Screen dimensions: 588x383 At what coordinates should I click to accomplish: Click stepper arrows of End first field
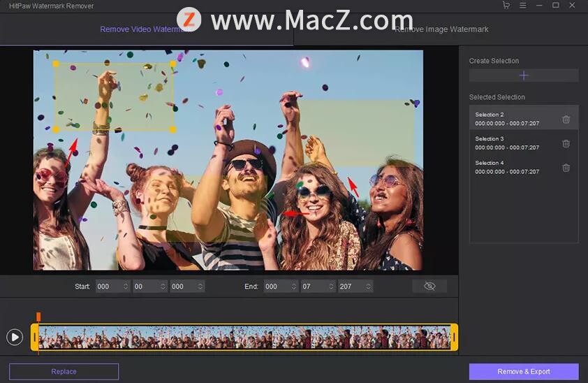293,287
